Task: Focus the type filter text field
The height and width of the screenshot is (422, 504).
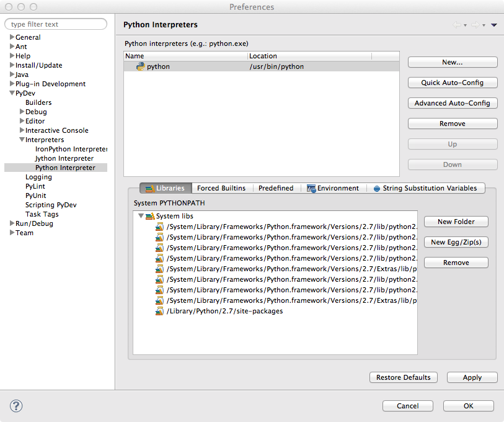Action: pos(56,24)
